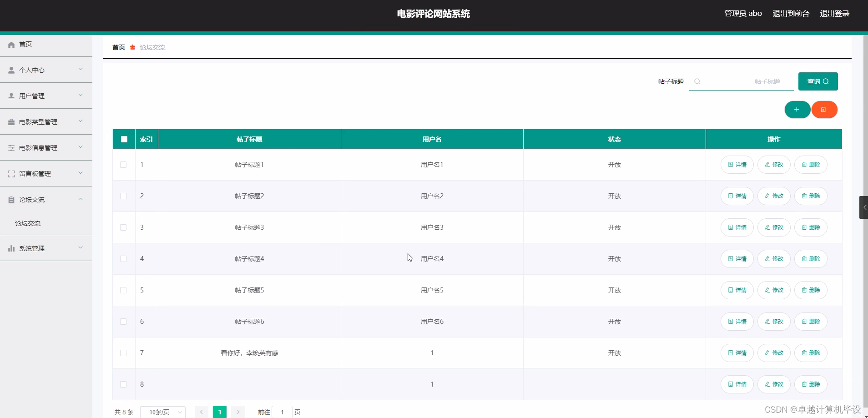Viewport: 868px width, 418px height.
Task: Check the checkbox for 帖子标题5
Action: tap(123, 290)
